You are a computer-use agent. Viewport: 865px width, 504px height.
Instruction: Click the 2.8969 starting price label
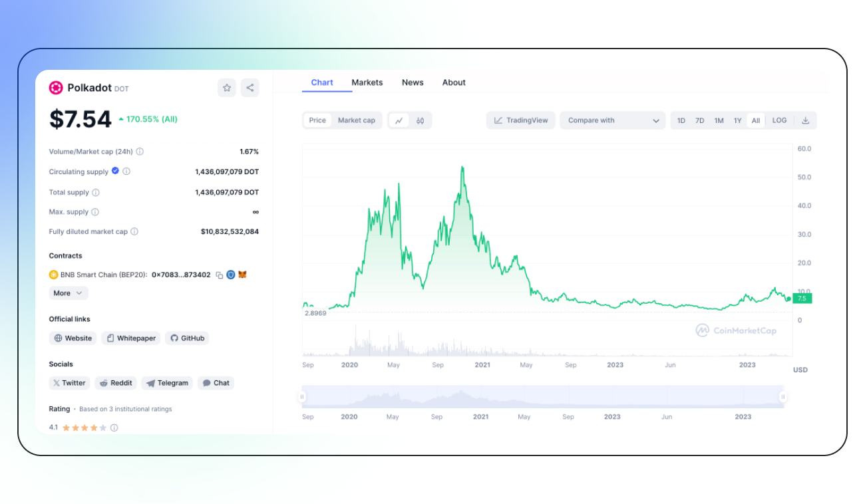pos(315,313)
